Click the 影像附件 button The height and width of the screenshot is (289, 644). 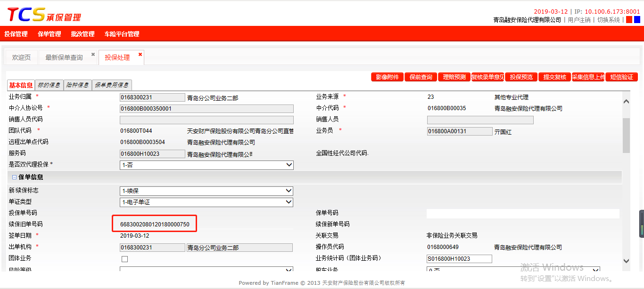(387, 77)
